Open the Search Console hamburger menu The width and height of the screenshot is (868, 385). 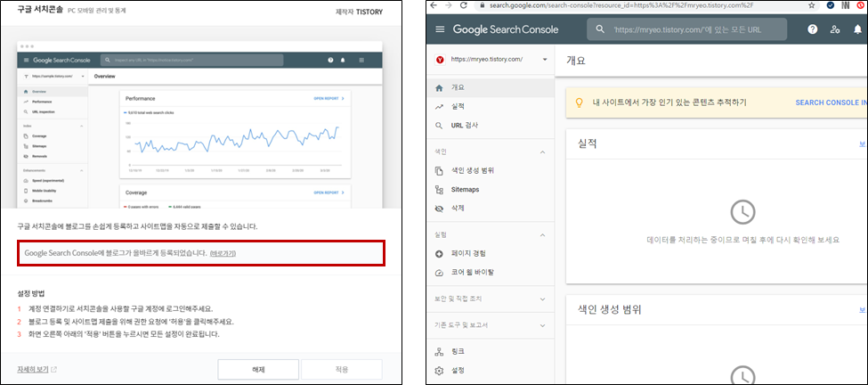440,29
